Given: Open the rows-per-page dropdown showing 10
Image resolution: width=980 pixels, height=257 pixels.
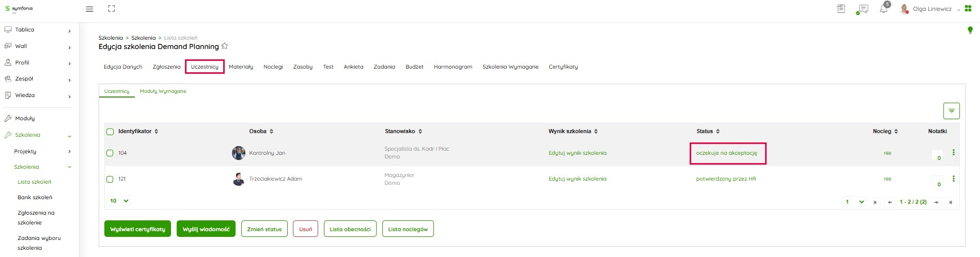Looking at the screenshot, I should tap(119, 201).
